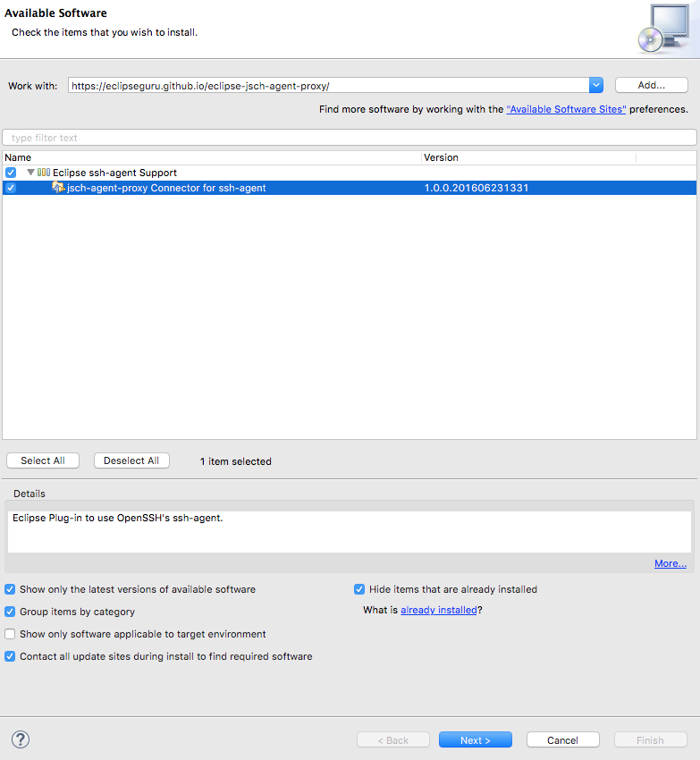Toggle Hide items that are already installed

point(359,589)
